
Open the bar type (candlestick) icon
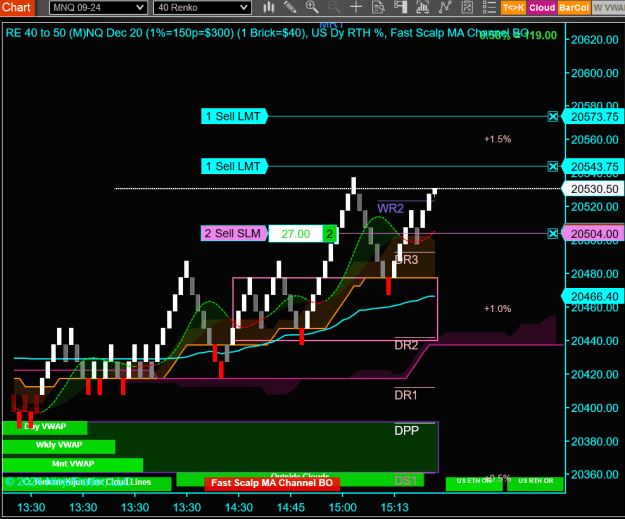[x=269, y=7]
